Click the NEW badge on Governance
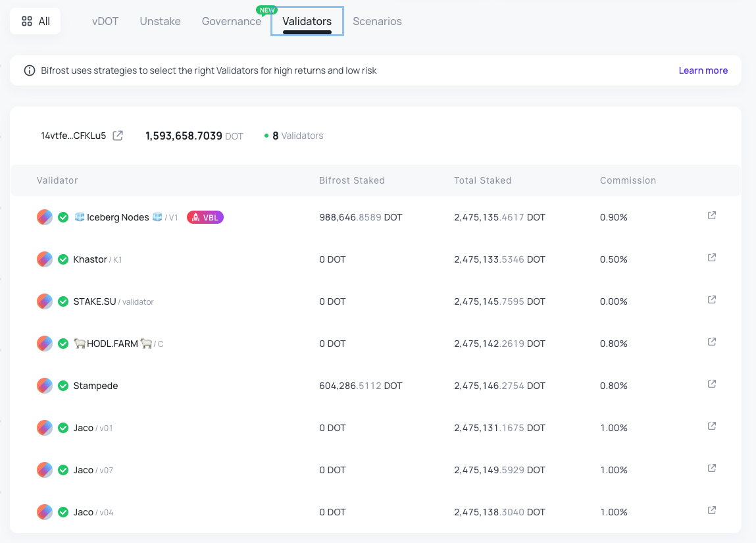The image size is (756, 543). pos(267,10)
